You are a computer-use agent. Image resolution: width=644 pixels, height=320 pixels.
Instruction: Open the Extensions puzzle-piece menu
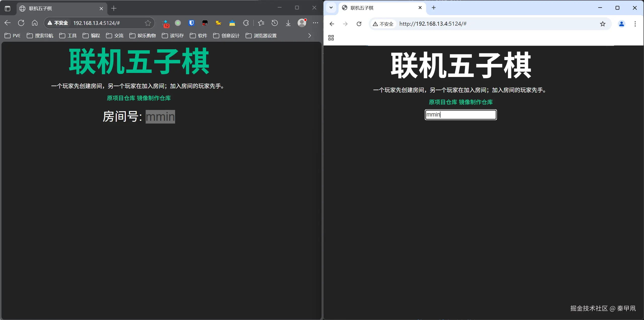246,23
